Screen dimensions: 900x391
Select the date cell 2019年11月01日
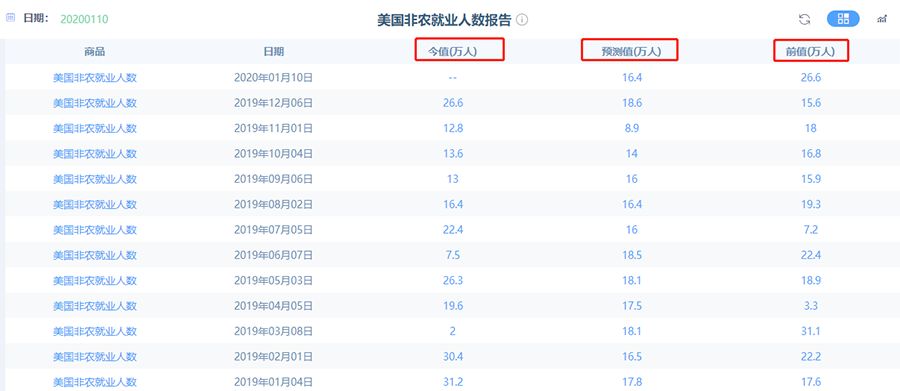[273, 128]
